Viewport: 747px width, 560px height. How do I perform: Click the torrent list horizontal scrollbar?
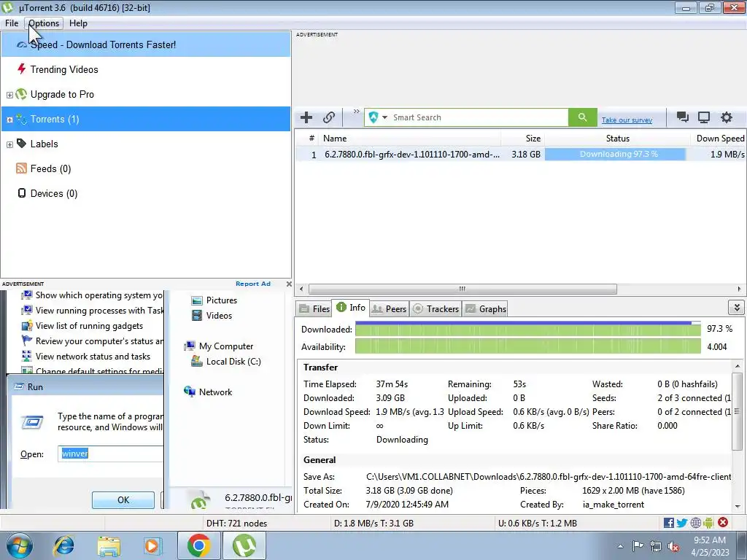[462, 289]
